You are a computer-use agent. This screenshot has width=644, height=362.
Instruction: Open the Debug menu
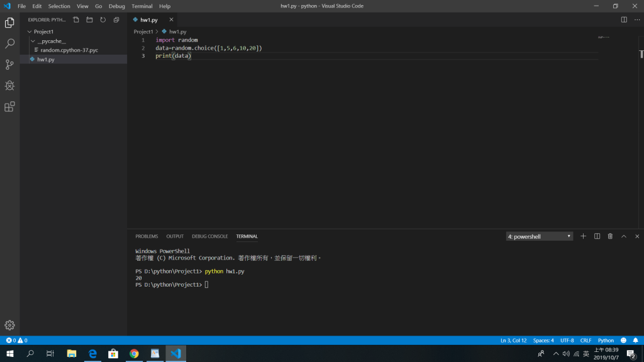pyautogui.click(x=116, y=6)
